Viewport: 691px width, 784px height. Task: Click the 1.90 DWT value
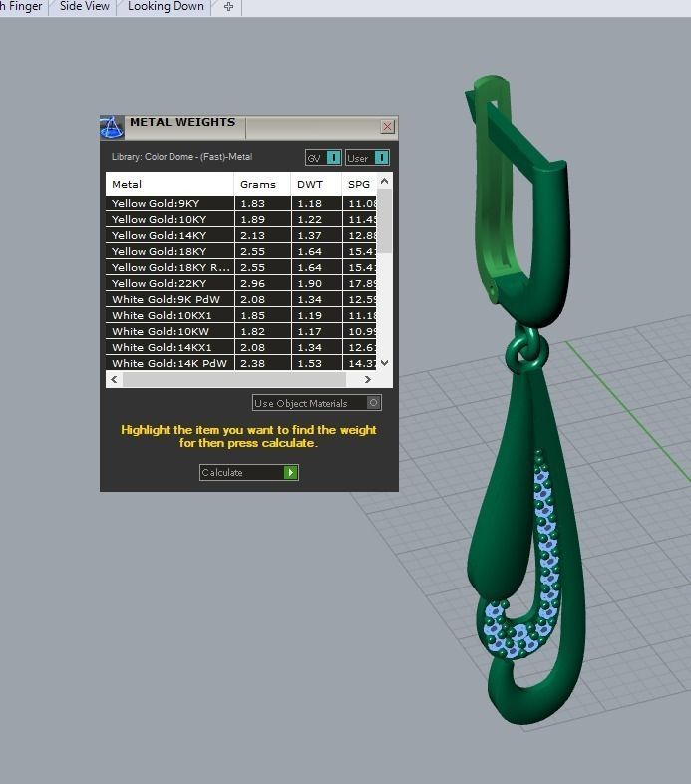[x=309, y=284]
